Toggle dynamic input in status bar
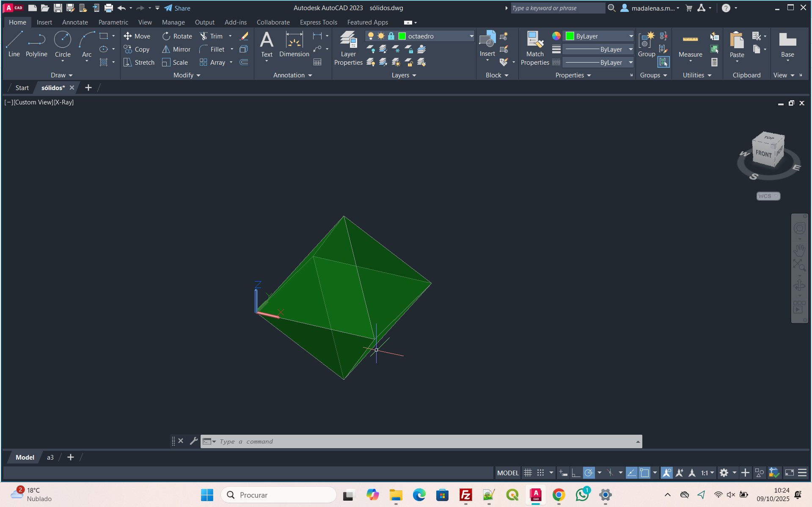 563,473
